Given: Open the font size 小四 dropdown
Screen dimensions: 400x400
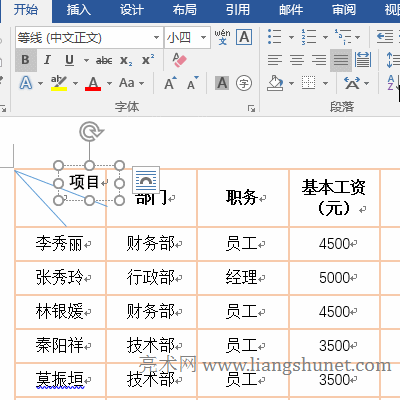Looking at the screenshot, I should [x=203, y=37].
